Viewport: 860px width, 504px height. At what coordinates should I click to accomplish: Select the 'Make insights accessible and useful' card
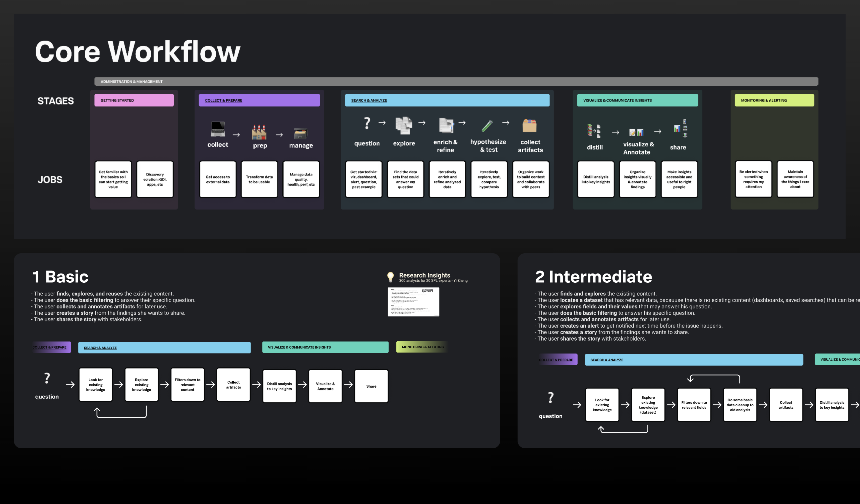coord(679,180)
